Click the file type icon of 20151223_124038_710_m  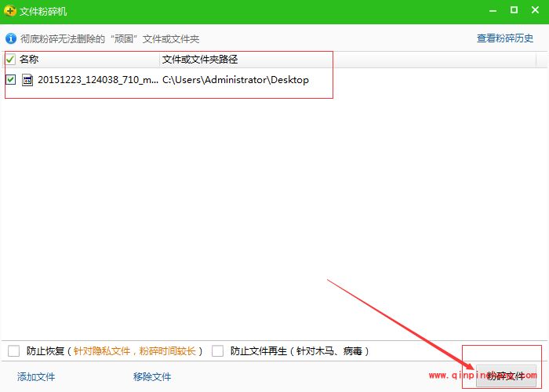click(27, 80)
